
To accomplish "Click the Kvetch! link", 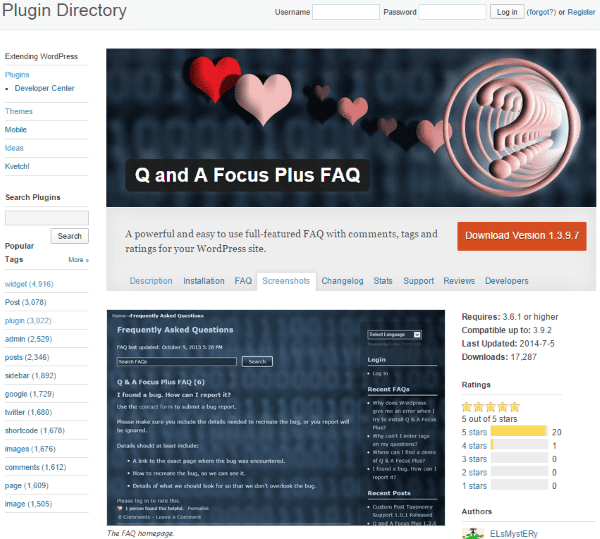I will 17,166.
